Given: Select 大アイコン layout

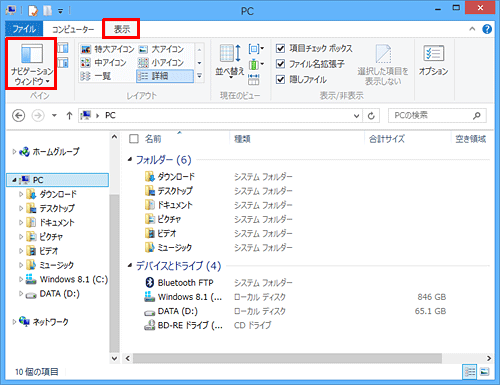Looking at the screenshot, I should click(x=161, y=49).
